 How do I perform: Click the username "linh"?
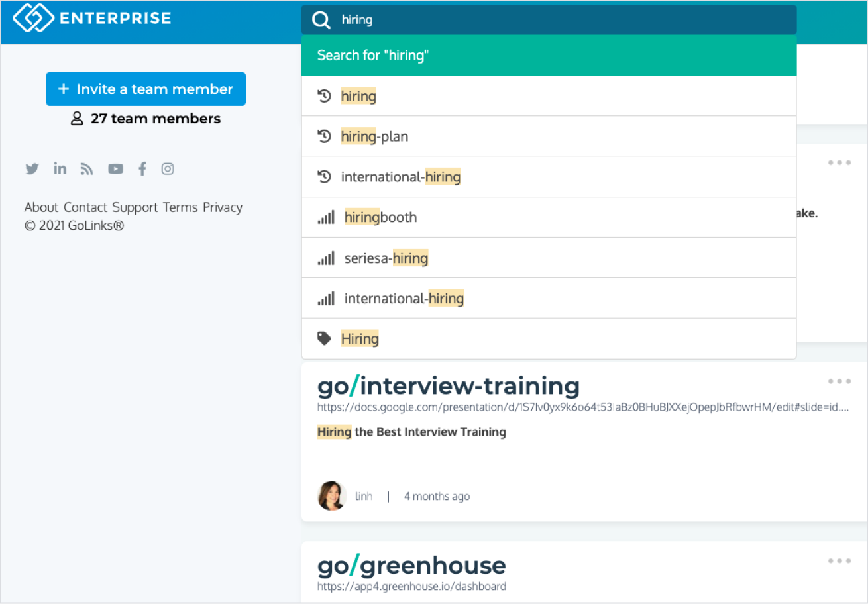(x=364, y=496)
